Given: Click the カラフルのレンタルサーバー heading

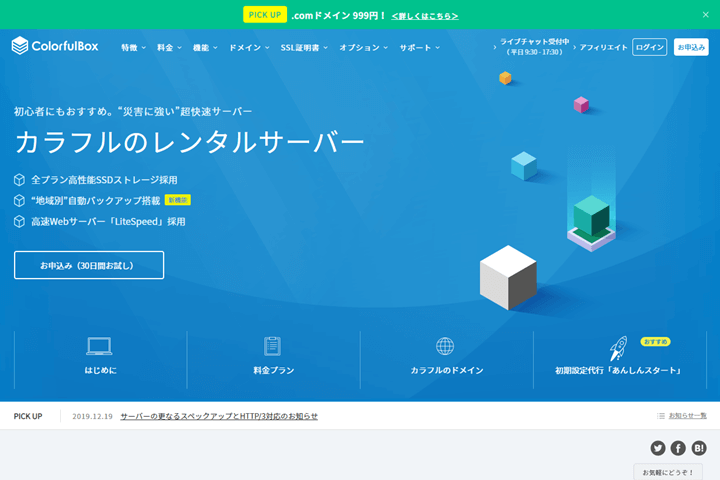Looking at the screenshot, I should click(x=190, y=141).
